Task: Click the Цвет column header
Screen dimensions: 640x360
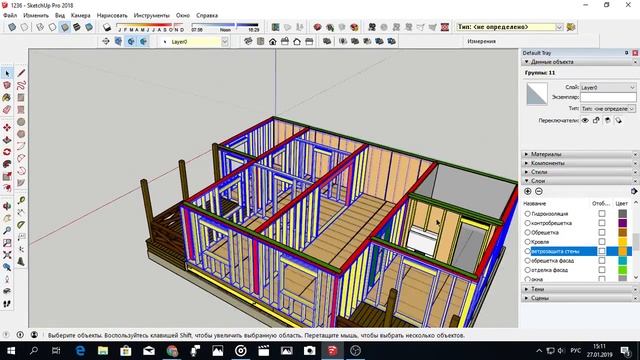Action: (x=621, y=203)
